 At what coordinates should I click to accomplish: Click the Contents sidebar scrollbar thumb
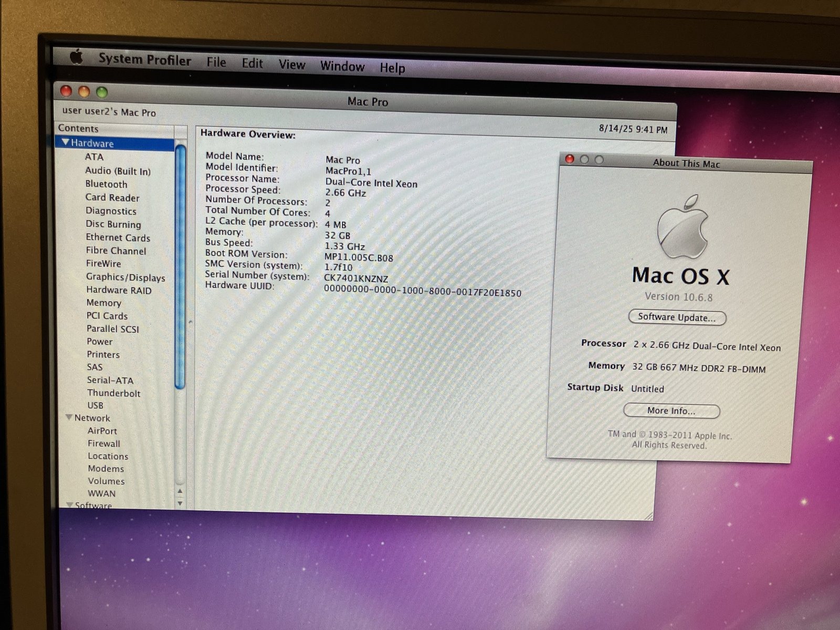coord(180,266)
